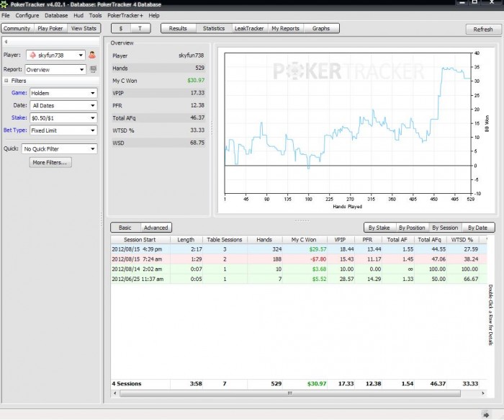The width and height of the screenshot is (504, 420).
Task: Open the Help menu
Action: coord(154,15)
